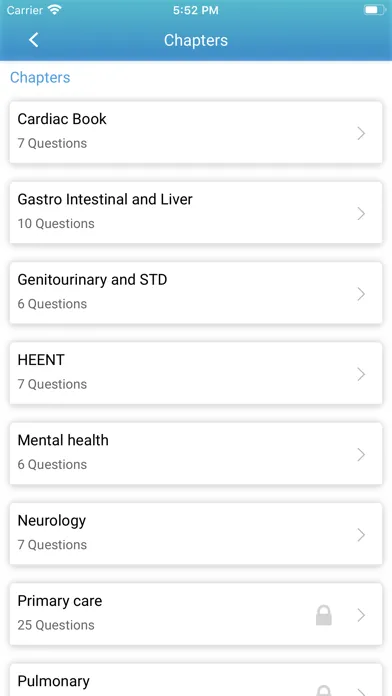
Task: Tap the blue Chapters breadcrumb link
Action: tap(40, 78)
